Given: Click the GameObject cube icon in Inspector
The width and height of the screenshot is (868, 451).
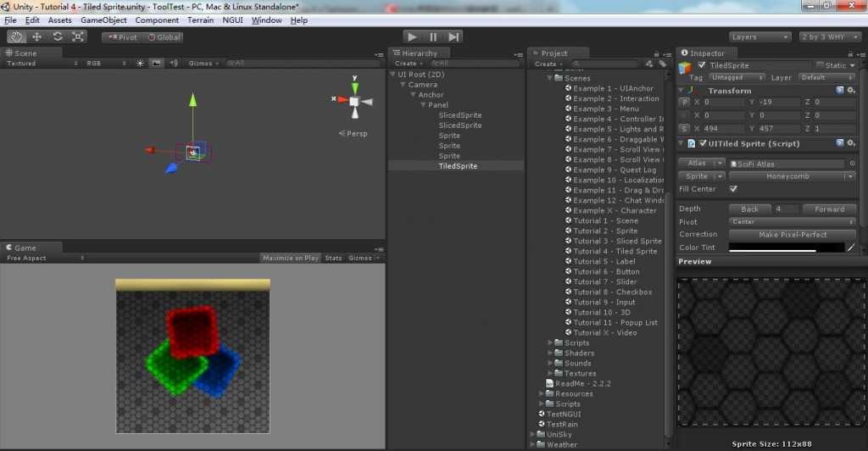Looking at the screenshot, I should (x=685, y=68).
